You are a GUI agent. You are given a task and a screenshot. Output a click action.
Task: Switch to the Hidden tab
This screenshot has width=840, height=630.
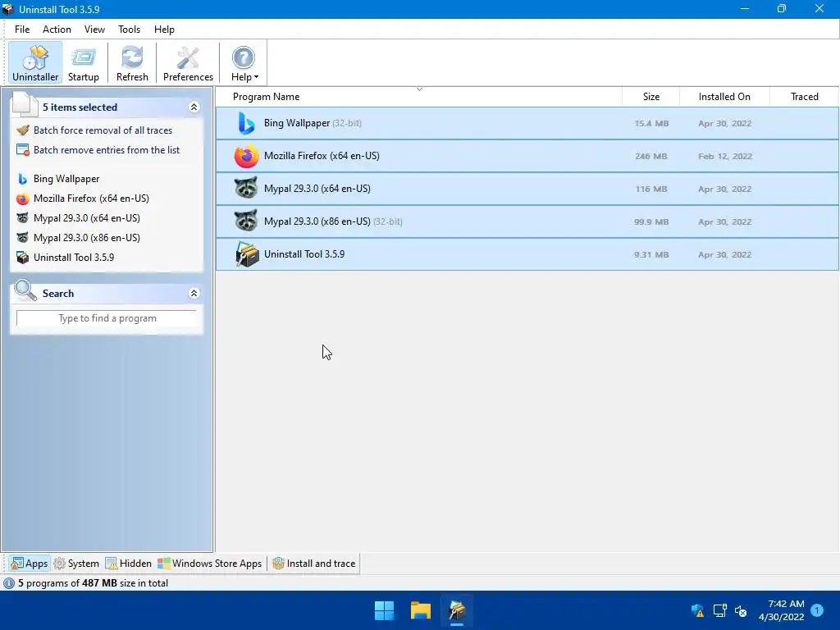coord(129,564)
